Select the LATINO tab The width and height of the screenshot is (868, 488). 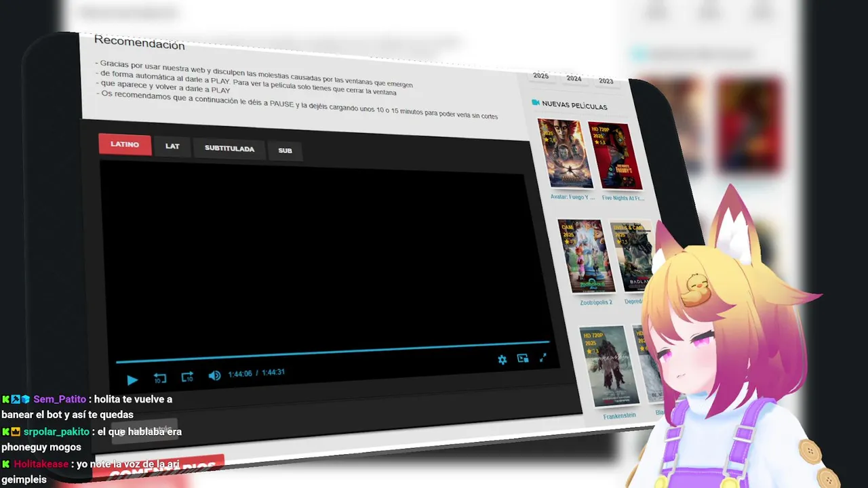point(125,144)
